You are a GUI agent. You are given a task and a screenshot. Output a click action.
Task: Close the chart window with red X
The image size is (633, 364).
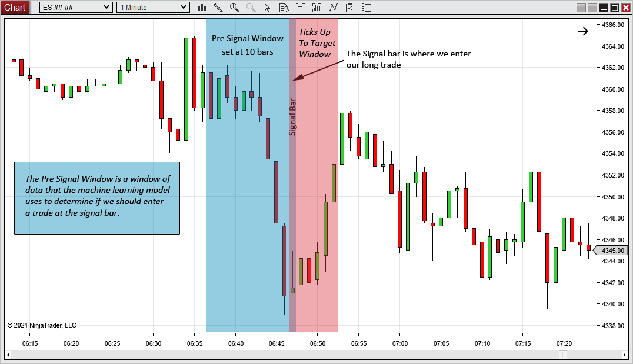(625, 8)
